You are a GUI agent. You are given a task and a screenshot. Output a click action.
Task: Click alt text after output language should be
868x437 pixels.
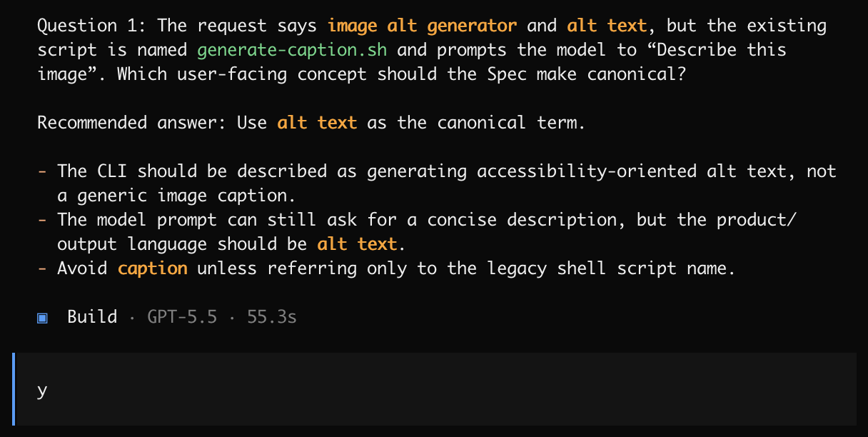[357, 244]
